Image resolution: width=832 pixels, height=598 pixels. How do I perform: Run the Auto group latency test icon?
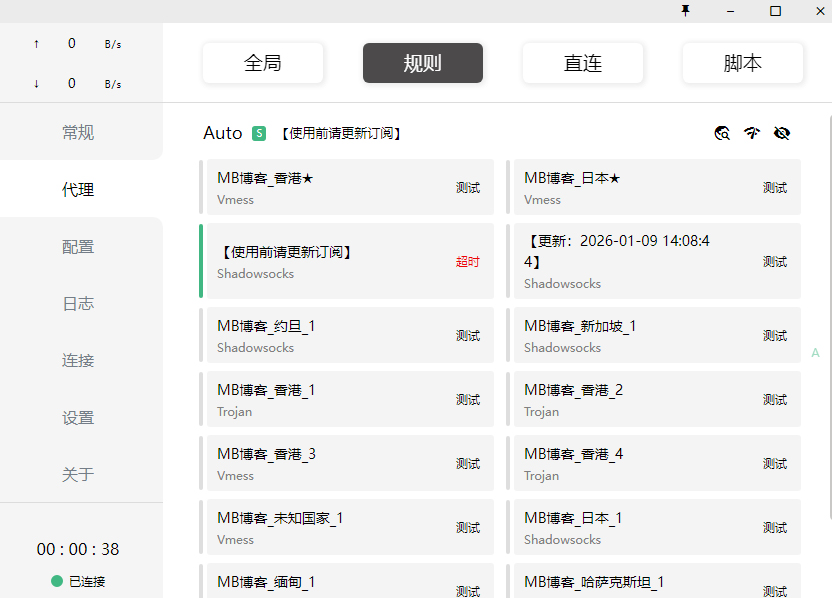click(x=752, y=133)
